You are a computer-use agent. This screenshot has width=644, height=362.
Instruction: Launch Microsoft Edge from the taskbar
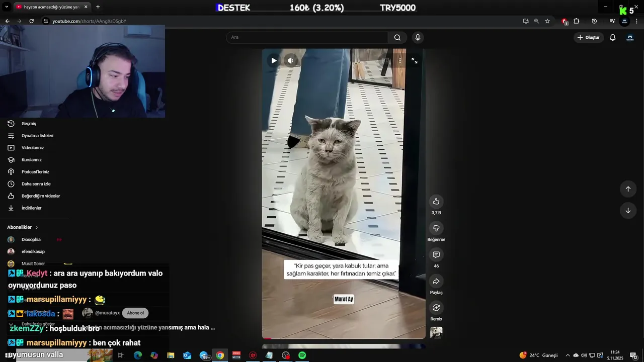click(x=137, y=355)
